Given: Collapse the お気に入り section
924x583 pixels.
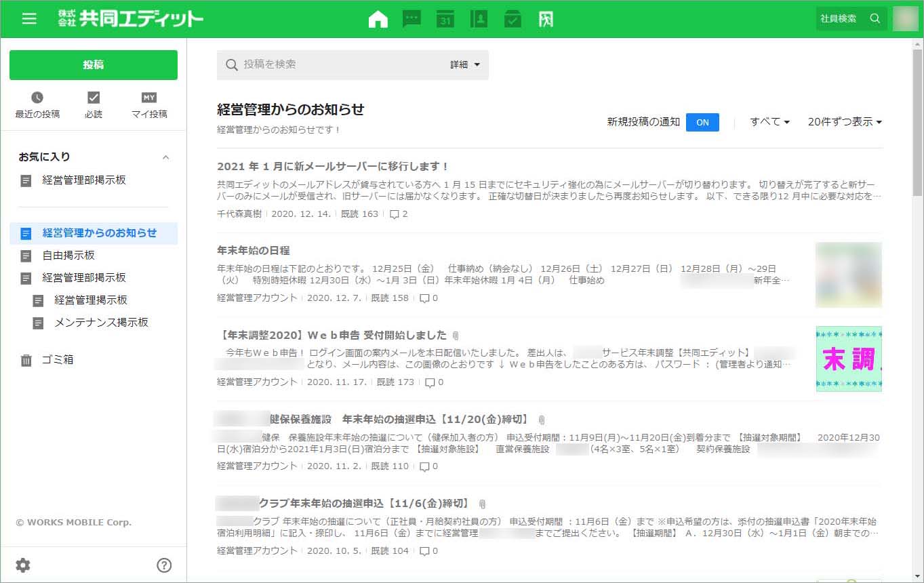Looking at the screenshot, I should pos(165,157).
